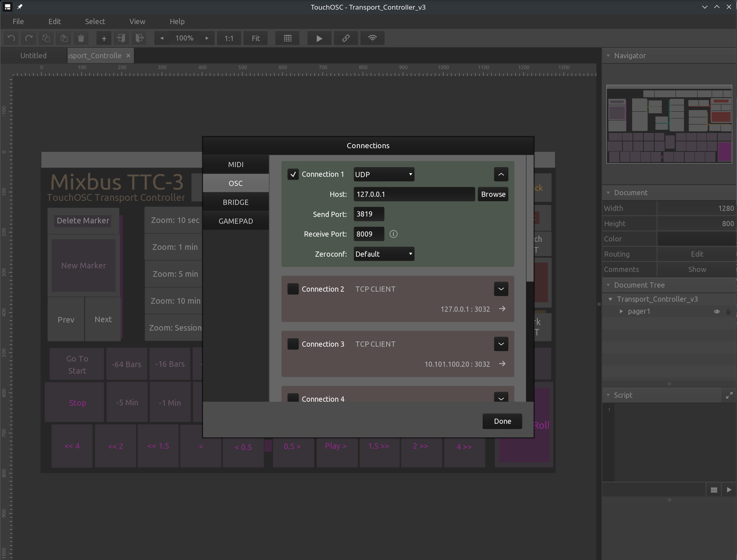737x560 pixels.
Task: Open connections via the link toolbar icon
Action: click(x=346, y=38)
